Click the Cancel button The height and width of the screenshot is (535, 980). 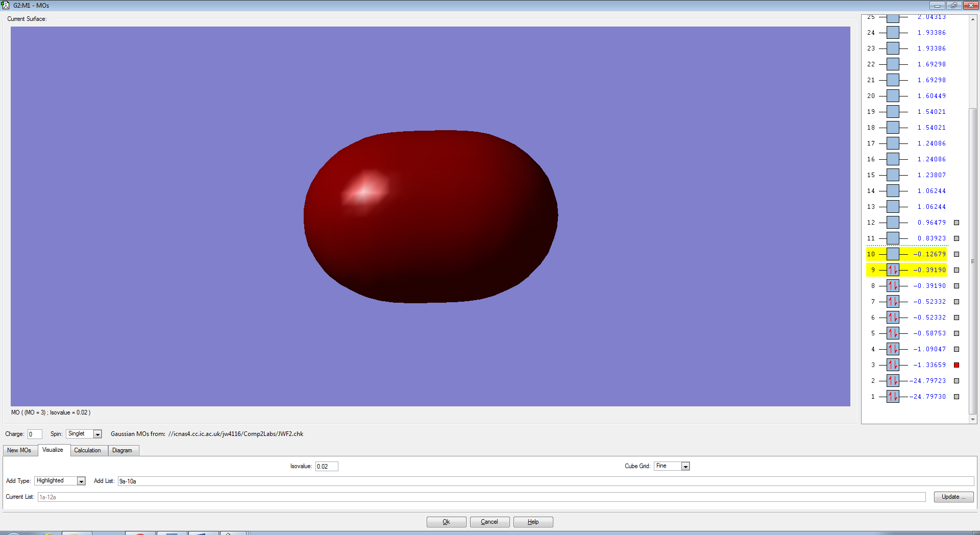489,522
